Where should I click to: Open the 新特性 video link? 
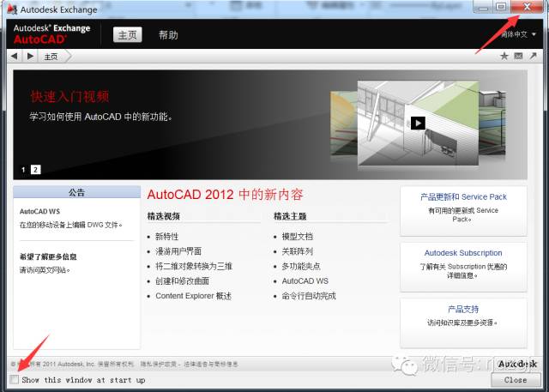[166, 236]
